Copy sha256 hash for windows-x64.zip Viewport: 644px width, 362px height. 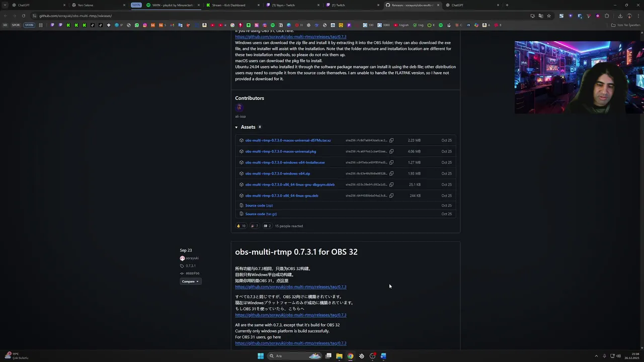pyautogui.click(x=391, y=173)
